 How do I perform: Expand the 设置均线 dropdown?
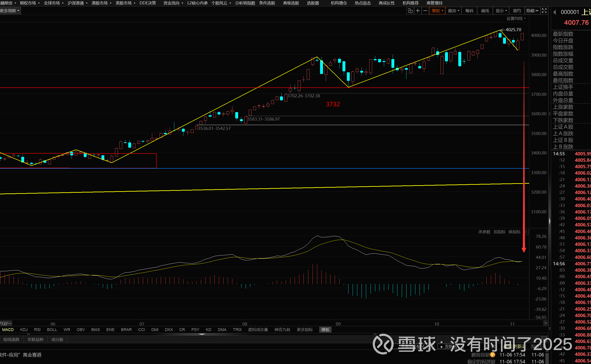pyautogui.click(x=516, y=19)
